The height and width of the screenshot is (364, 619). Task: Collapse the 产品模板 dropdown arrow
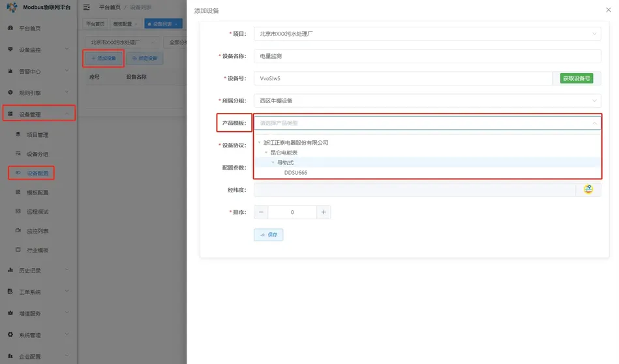[x=594, y=123]
